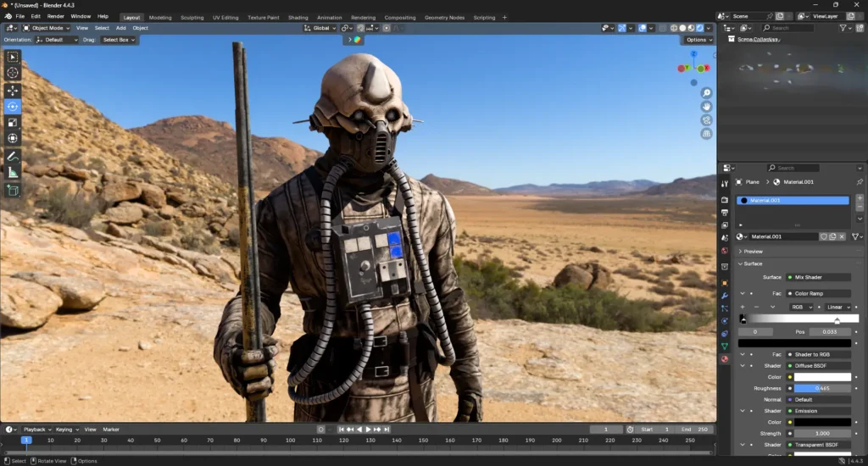Click the magnifier zoom view icon

pos(706,92)
